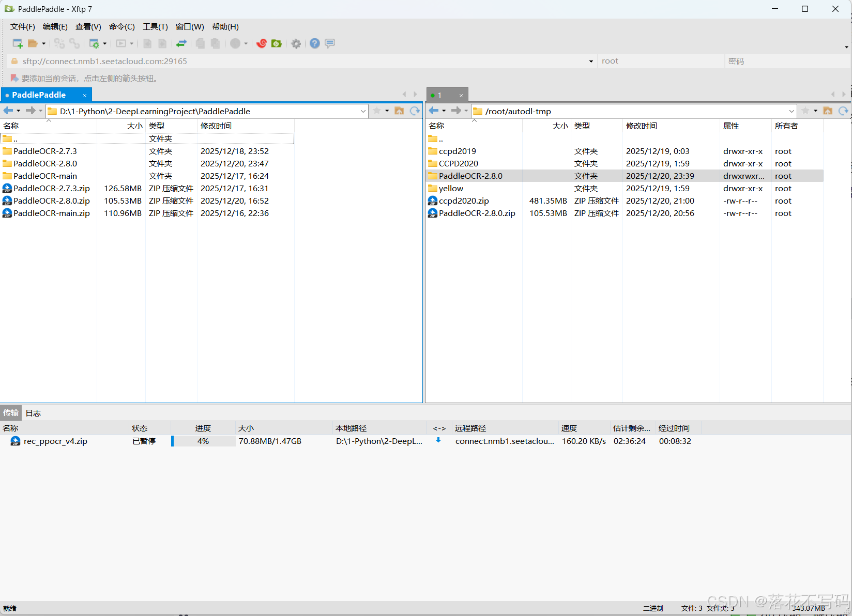Click the session properties window-with-gear icon
This screenshot has height=616, width=852.
(94, 43)
